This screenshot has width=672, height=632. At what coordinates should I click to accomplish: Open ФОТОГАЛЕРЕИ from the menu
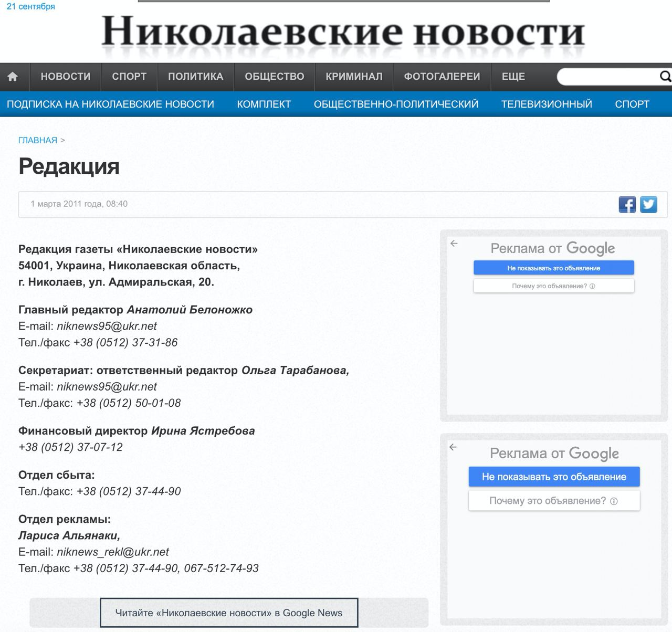coord(442,77)
